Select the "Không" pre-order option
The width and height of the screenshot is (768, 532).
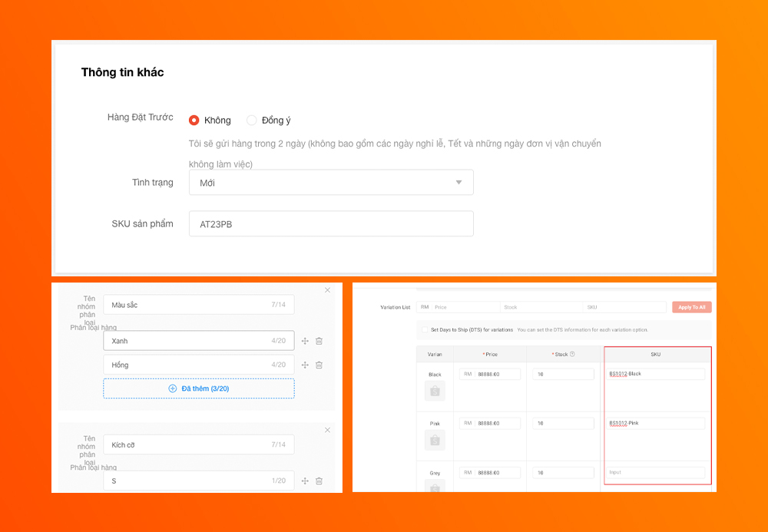pos(195,120)
